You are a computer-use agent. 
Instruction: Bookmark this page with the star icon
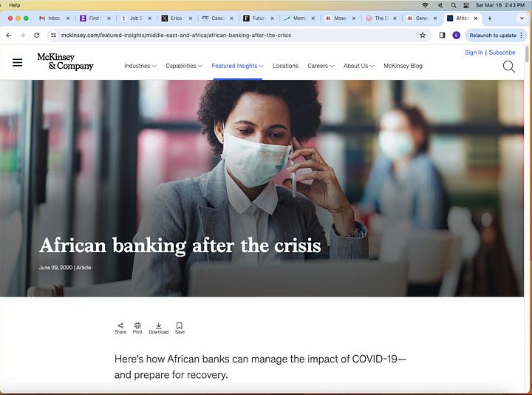tap(423, 36)
